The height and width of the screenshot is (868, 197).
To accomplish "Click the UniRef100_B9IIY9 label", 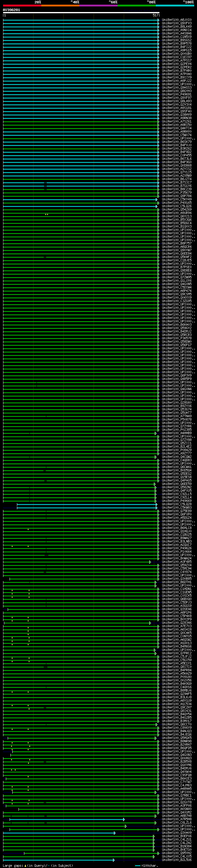I will [x=177, y=78].
